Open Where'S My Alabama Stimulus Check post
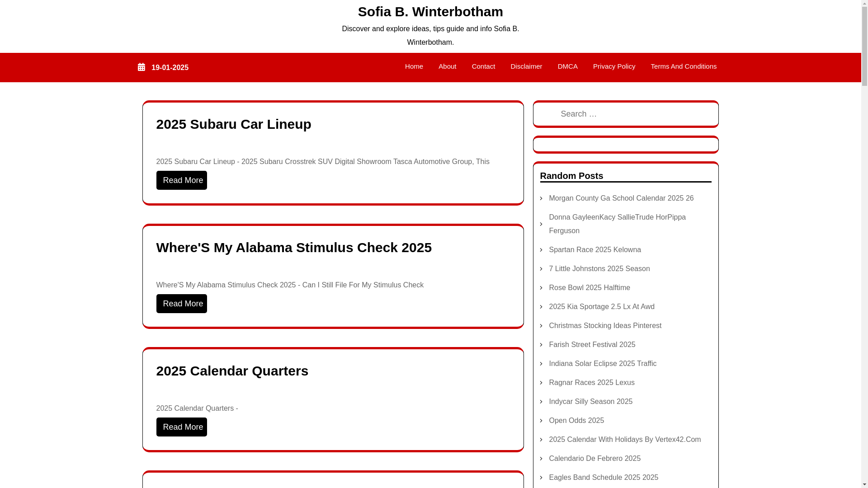The height and width of the screenshot is (488, 868). (294, 248)
